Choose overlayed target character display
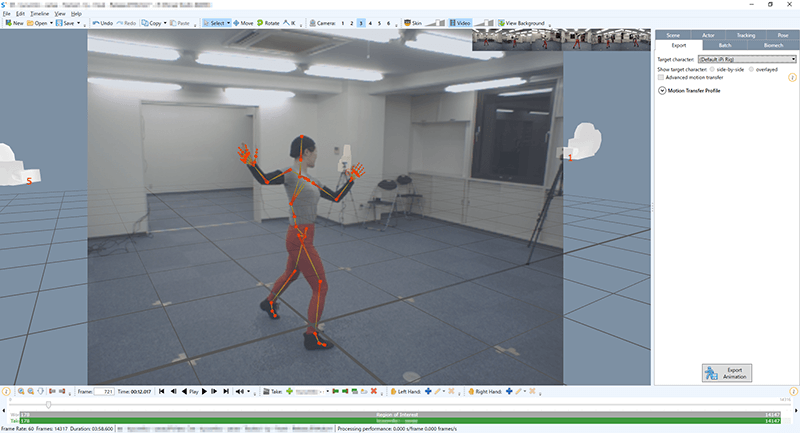800x433 pixels. (751, 68)
